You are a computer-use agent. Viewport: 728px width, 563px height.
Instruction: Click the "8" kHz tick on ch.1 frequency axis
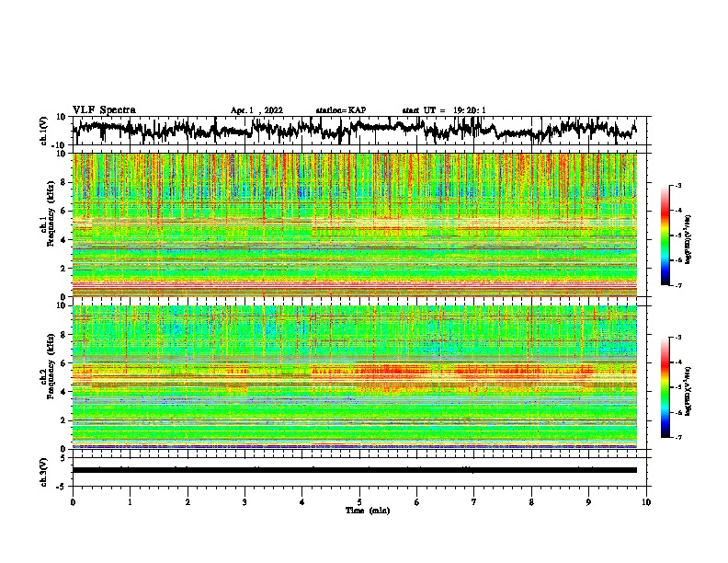click(64, 182)
